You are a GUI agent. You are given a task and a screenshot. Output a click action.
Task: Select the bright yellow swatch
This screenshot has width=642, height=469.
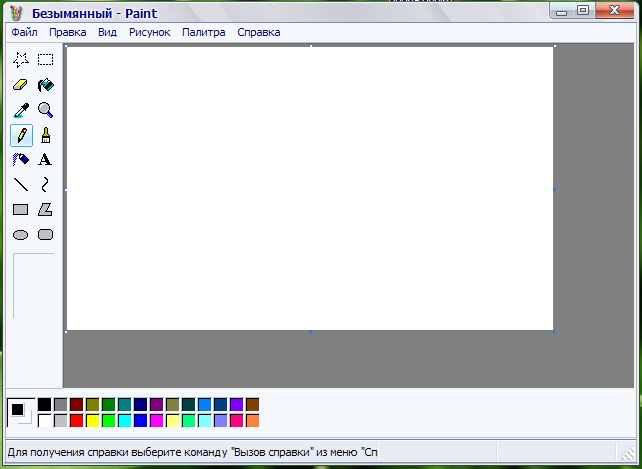(93, 421)
